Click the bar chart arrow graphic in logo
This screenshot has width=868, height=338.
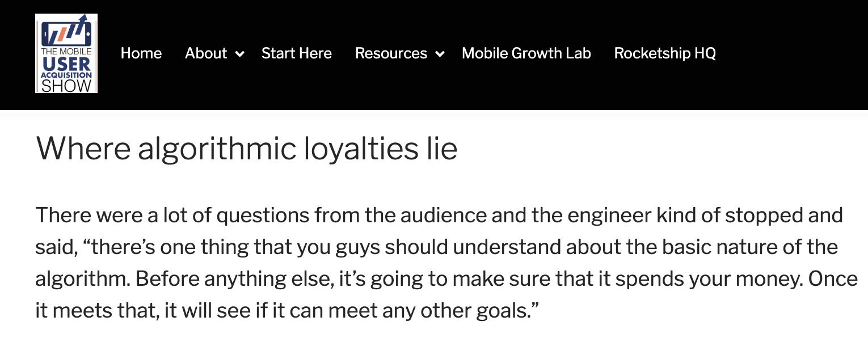pyautogui.click(x=66, y=32)
